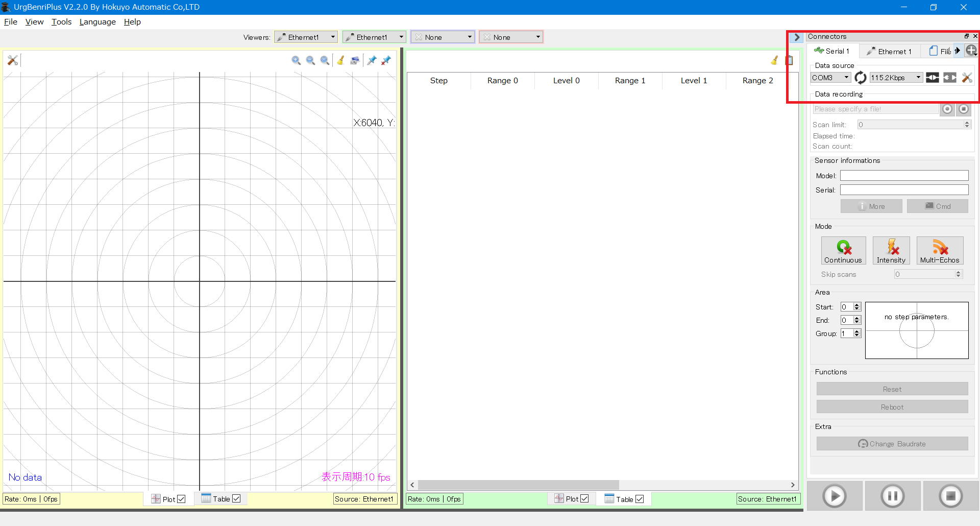Collapse the Connectors side panel arrow

[797, 37]
